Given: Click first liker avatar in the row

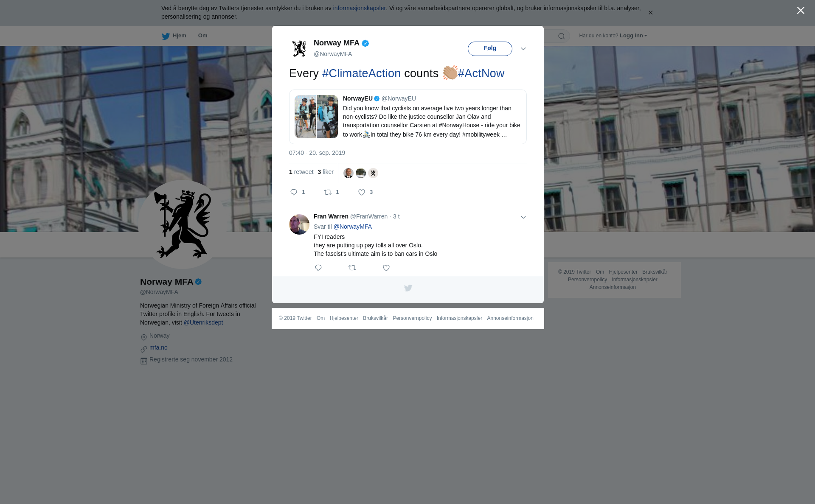Looking at the screenshot, I should pos(348,173).
